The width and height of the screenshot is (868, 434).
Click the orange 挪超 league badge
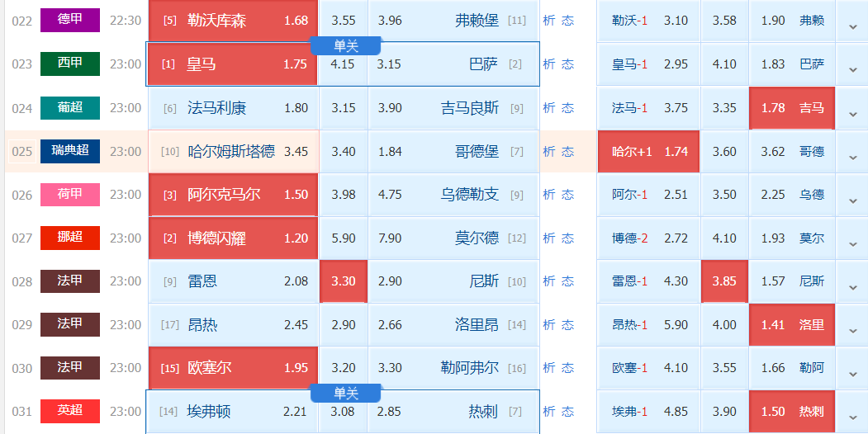point(70,238)
